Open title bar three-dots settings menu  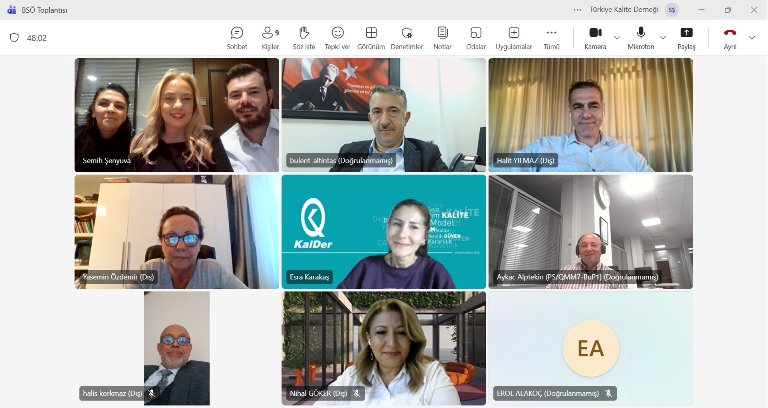(x=577, y=9)
